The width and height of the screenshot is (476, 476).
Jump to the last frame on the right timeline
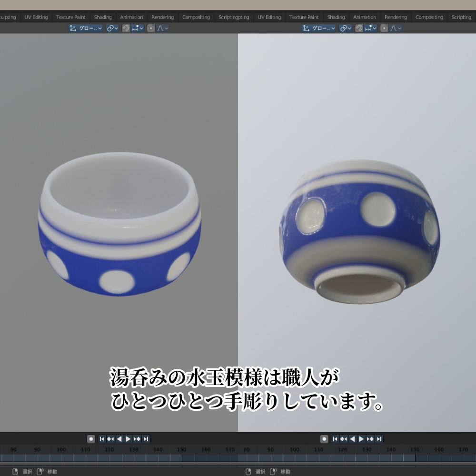pos(378,439)
